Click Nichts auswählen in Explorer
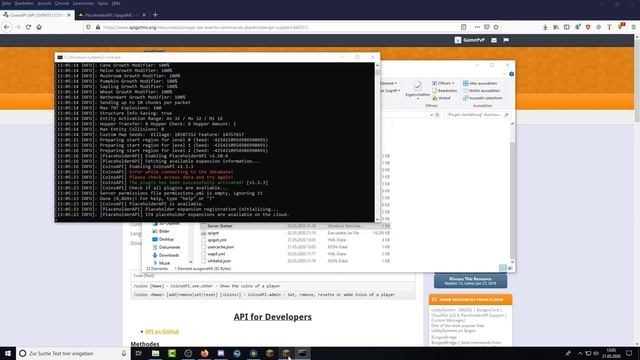640x360 pixels. pyautogui.click(x=481, y=91)
